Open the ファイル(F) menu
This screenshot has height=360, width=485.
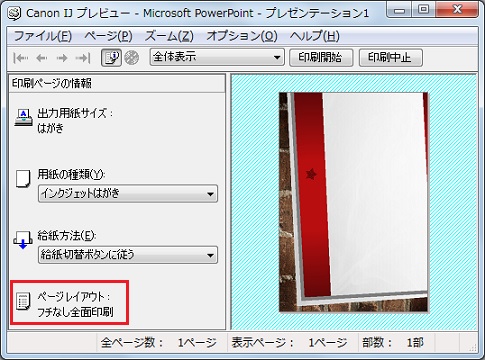click(x=43, y=36)
